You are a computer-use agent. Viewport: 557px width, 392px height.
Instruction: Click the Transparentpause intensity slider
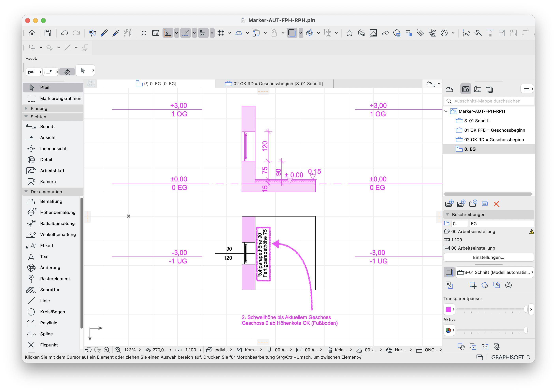coord(492,310)
